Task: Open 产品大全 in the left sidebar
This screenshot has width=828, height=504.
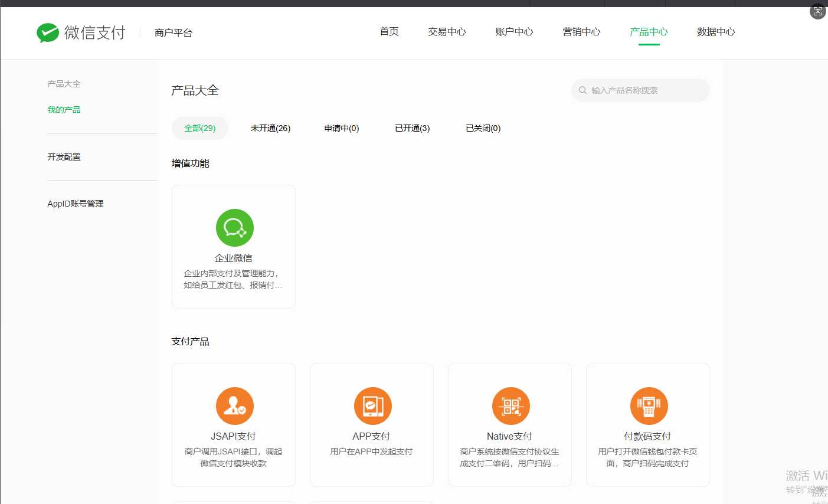Action: click(x=64, y=84)
